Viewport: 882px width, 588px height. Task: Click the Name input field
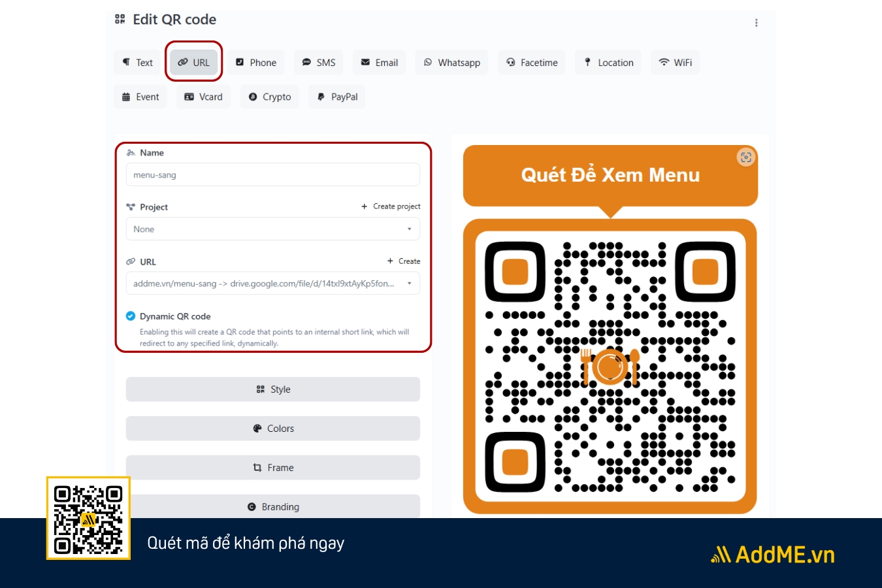click(x=272, y=175)
